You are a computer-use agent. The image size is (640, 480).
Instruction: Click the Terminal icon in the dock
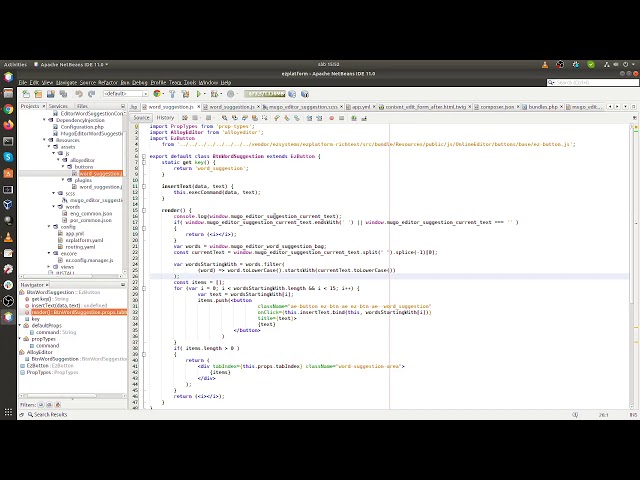coord(8,141)
